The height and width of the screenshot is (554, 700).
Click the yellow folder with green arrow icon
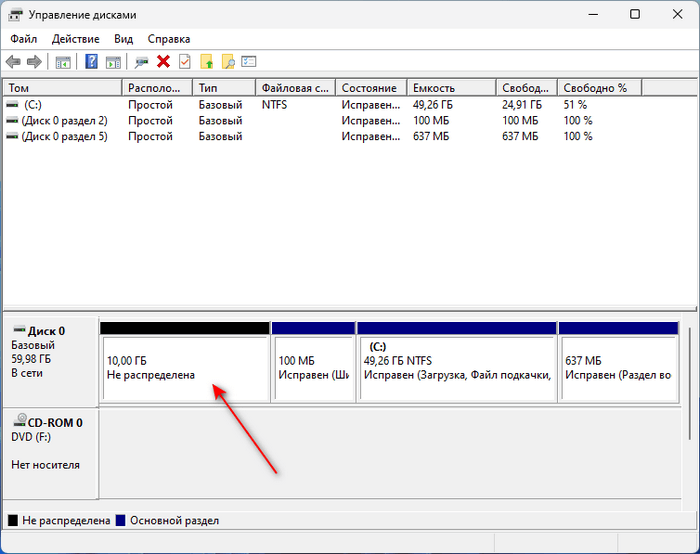[207, 62]
